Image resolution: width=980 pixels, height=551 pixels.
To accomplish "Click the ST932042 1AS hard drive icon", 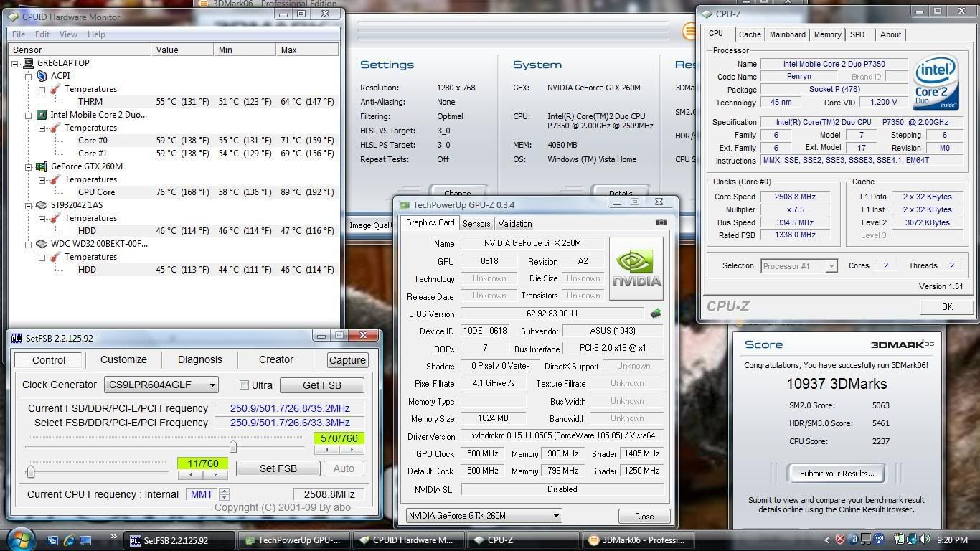I will (x=42, y=205).
